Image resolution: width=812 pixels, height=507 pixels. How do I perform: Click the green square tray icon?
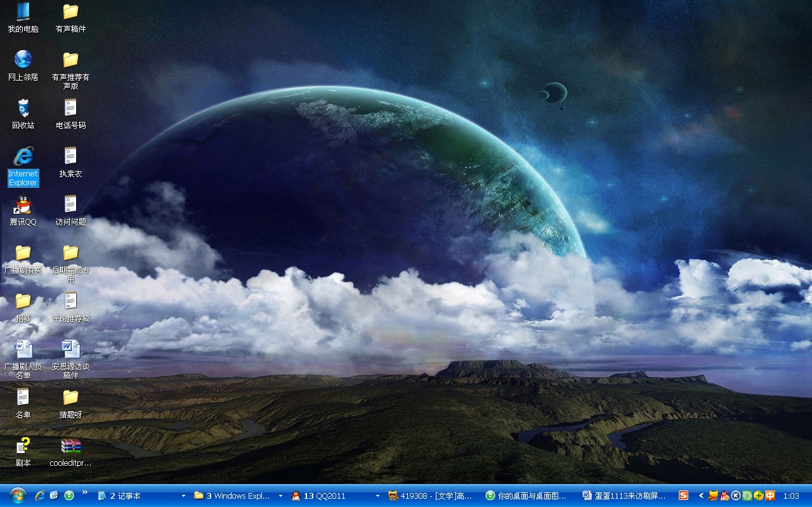coord(747,496)
